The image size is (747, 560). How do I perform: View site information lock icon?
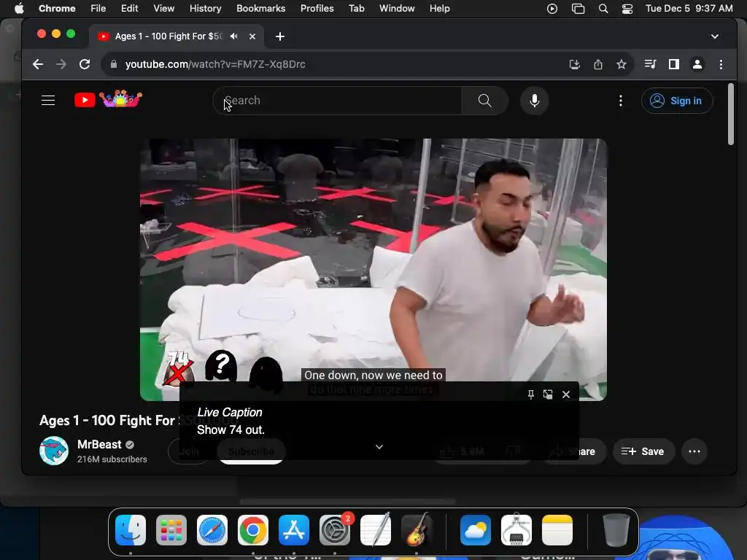click(x=113, y=64)
